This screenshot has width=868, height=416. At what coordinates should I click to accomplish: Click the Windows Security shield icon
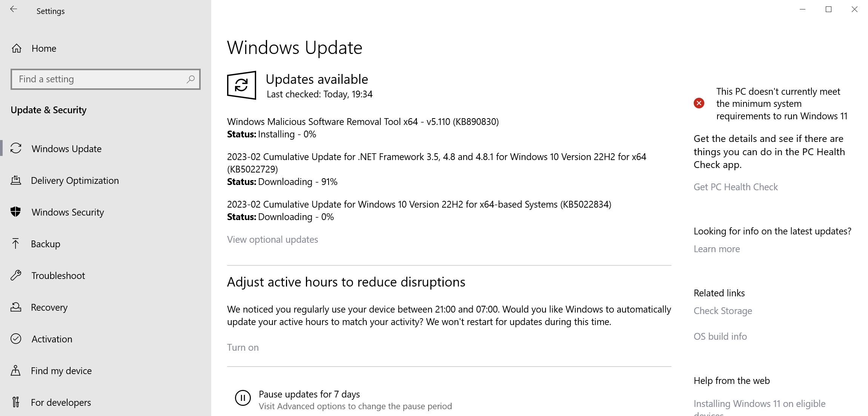(16, 212)
